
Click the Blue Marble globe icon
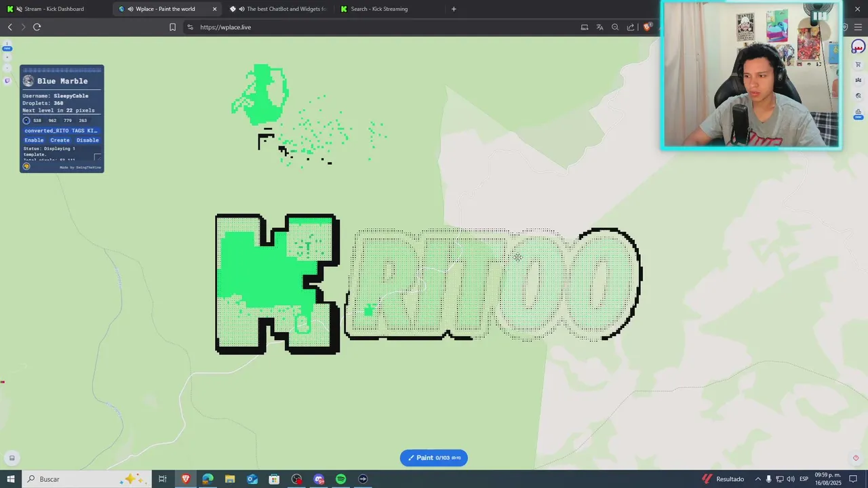click(28, 81)
